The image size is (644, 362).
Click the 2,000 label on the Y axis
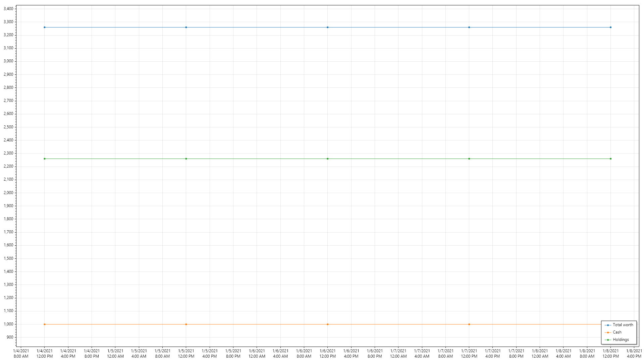pyautogui.click(x=8, y=193)
